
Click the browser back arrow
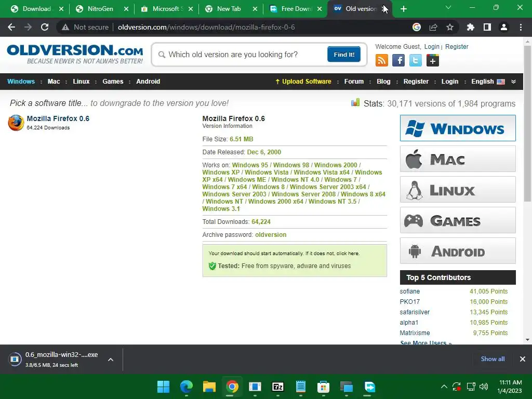[x=11, y=27]
